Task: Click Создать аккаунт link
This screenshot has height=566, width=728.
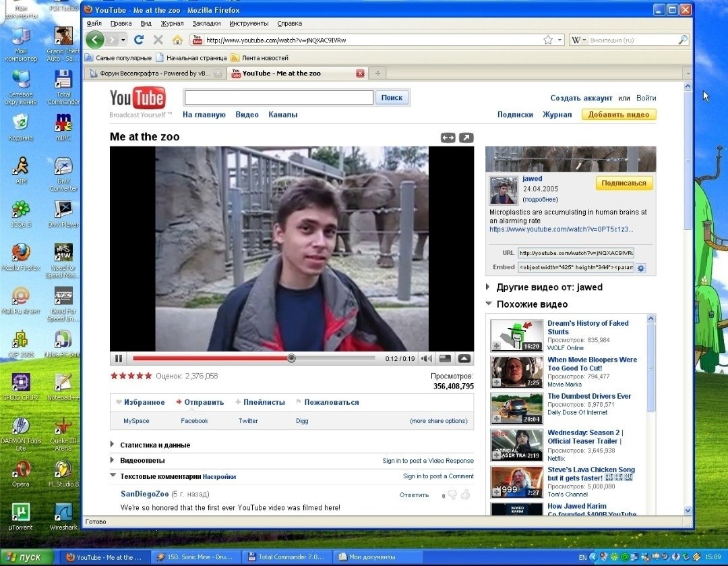Action: 581,98
